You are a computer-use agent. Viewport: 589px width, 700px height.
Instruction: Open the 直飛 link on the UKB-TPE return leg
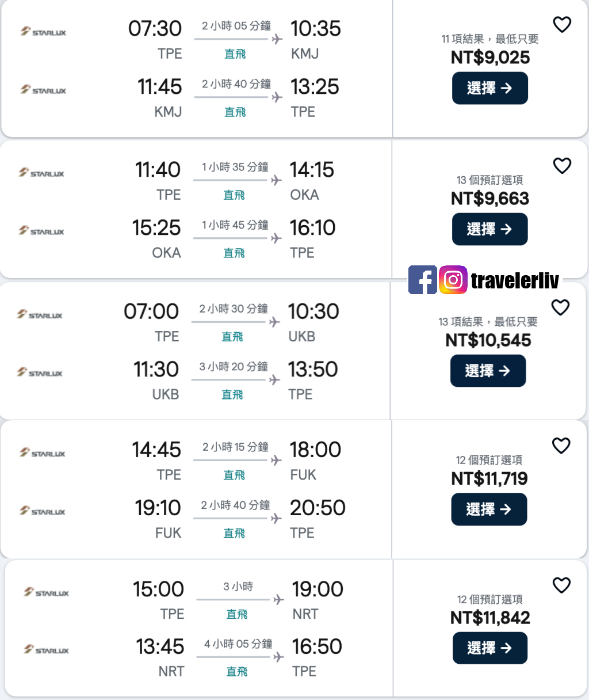tap(232, 394)
